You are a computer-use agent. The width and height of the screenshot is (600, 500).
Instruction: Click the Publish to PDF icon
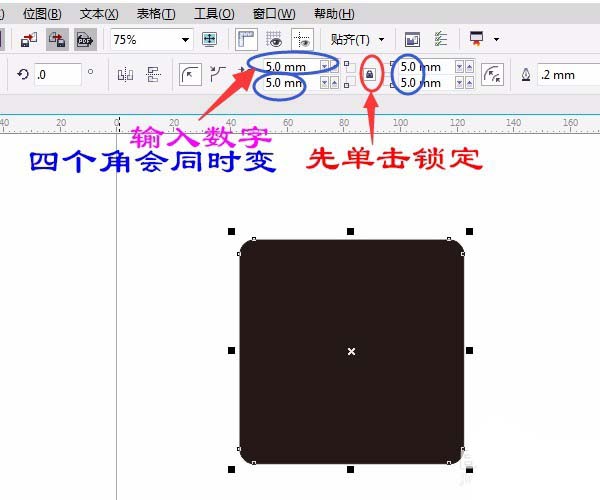pos(85,39)
